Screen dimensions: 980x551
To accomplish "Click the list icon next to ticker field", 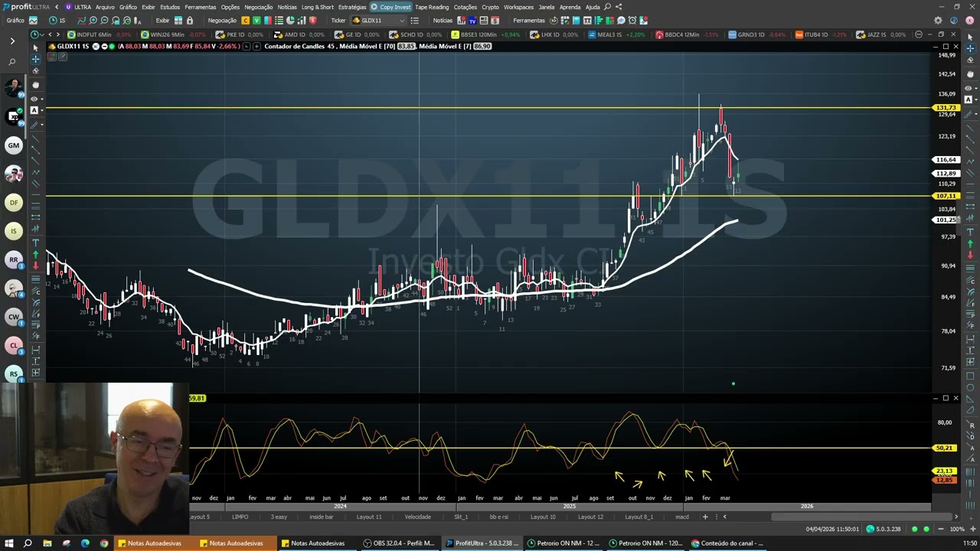I will (x=416, y=20).
